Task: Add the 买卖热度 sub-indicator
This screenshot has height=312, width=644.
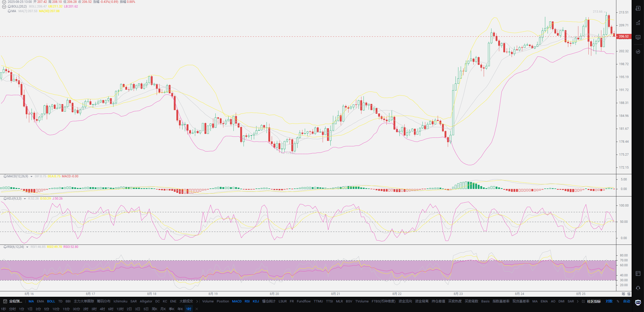Action: pos(455,301)
